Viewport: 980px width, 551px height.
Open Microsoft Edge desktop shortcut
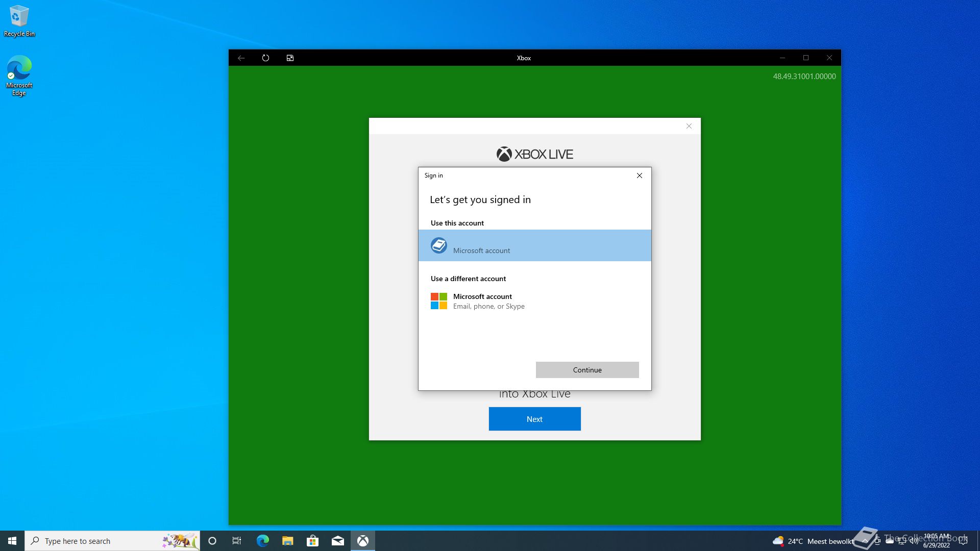(19, 76)
